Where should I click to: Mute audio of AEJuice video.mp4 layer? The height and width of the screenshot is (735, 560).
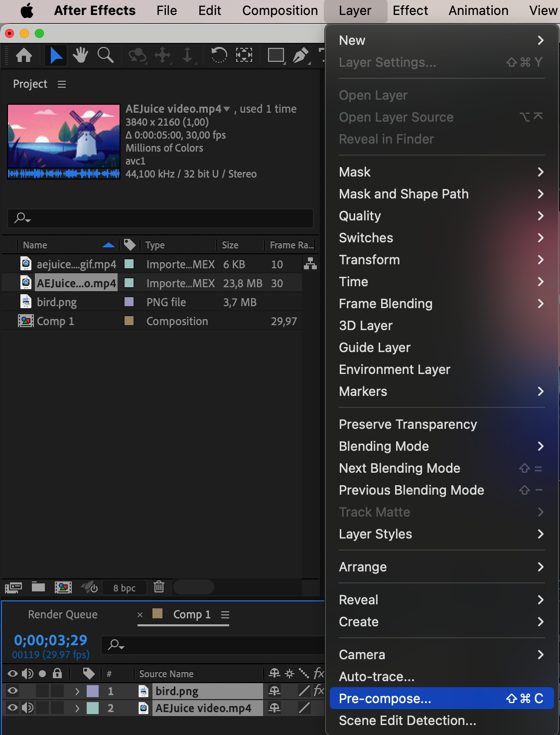27,708
